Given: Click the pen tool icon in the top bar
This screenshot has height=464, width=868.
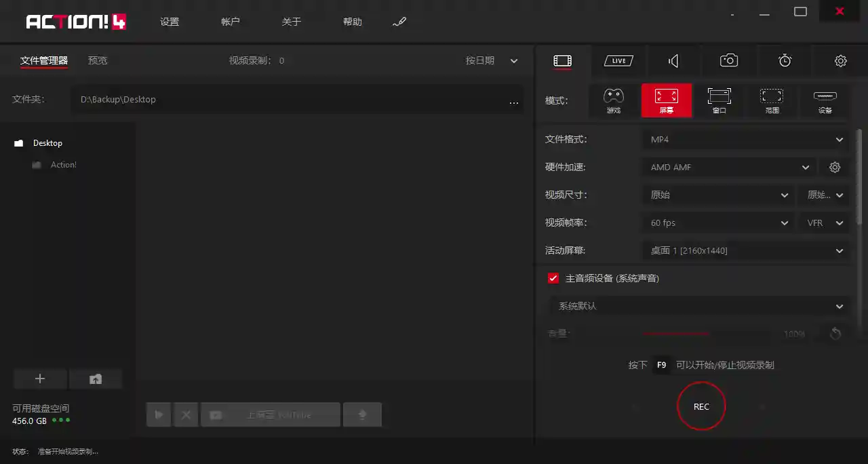Looking at the screenshot, I should [399, 21].
